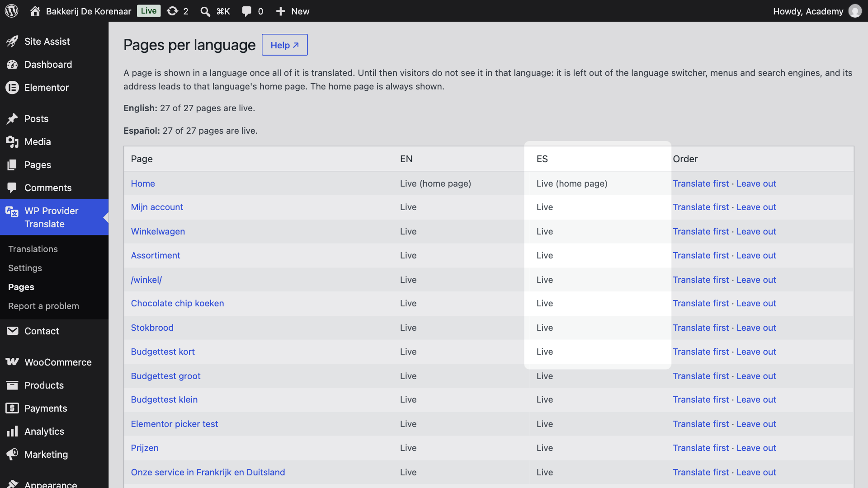
Task: Open the Translations submenu item
Action: [33, 249]
